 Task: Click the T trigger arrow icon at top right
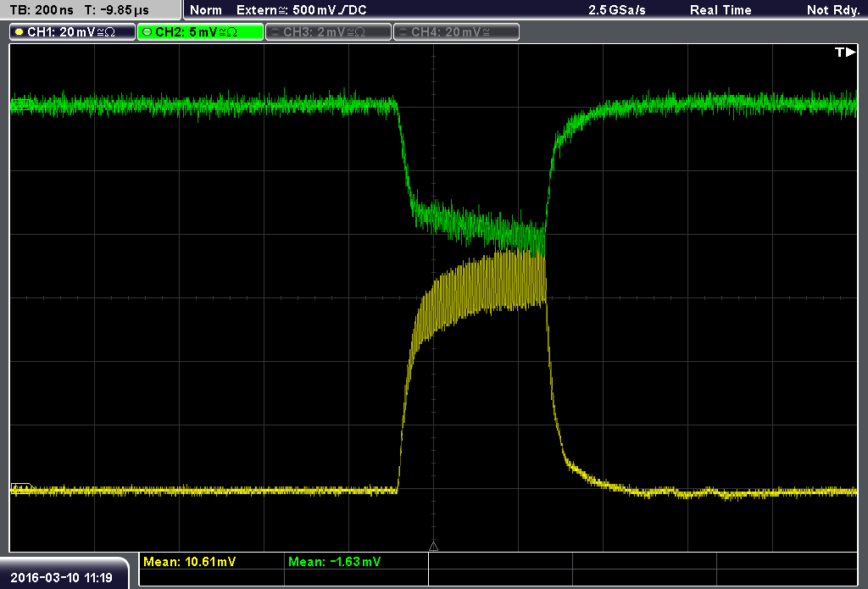pyautogui.click(x=845, y=52)
